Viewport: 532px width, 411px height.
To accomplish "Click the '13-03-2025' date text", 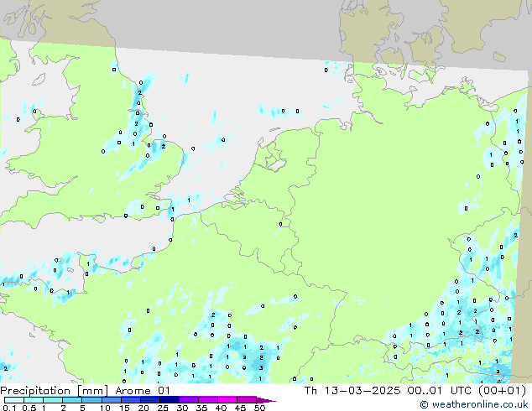I will coord(362,391).
